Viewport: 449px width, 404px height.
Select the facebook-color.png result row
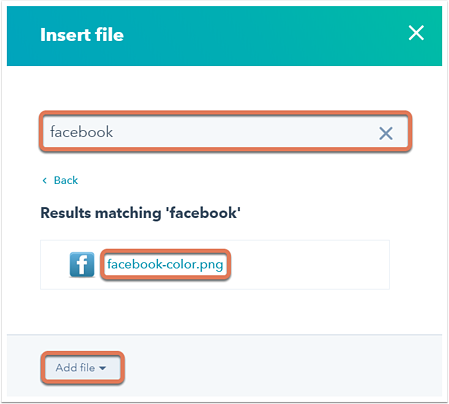pos(215,265)
